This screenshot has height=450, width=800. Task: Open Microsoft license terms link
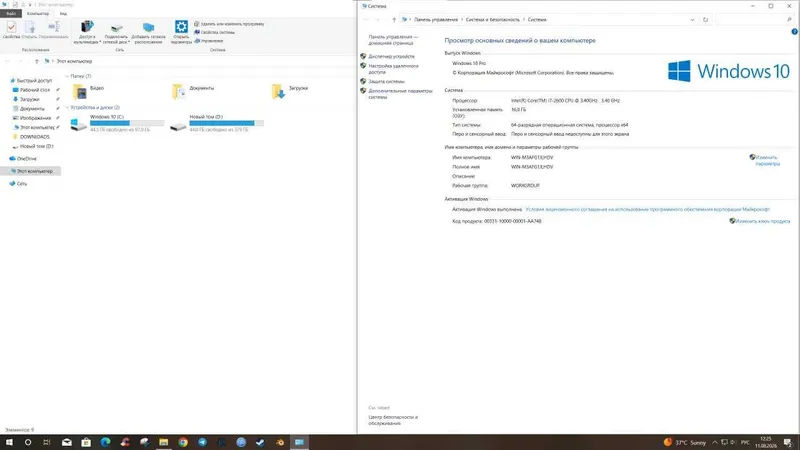(x=647, y=209)
